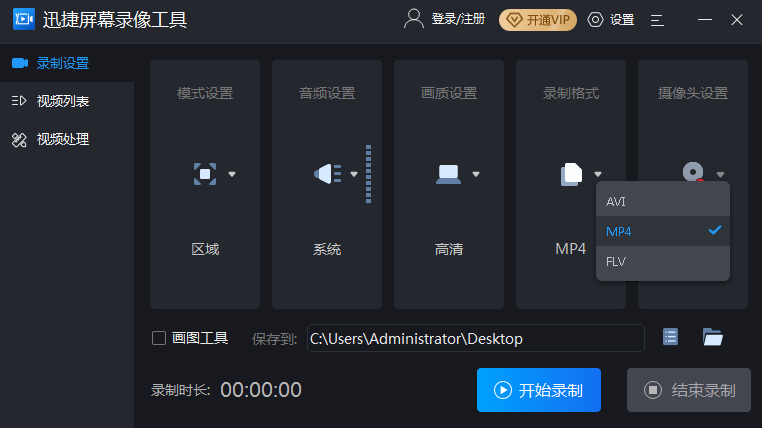The width and height of the screenshot is (762, 428).
Task: Click the 系统 audio value
Action: point(327,249)
